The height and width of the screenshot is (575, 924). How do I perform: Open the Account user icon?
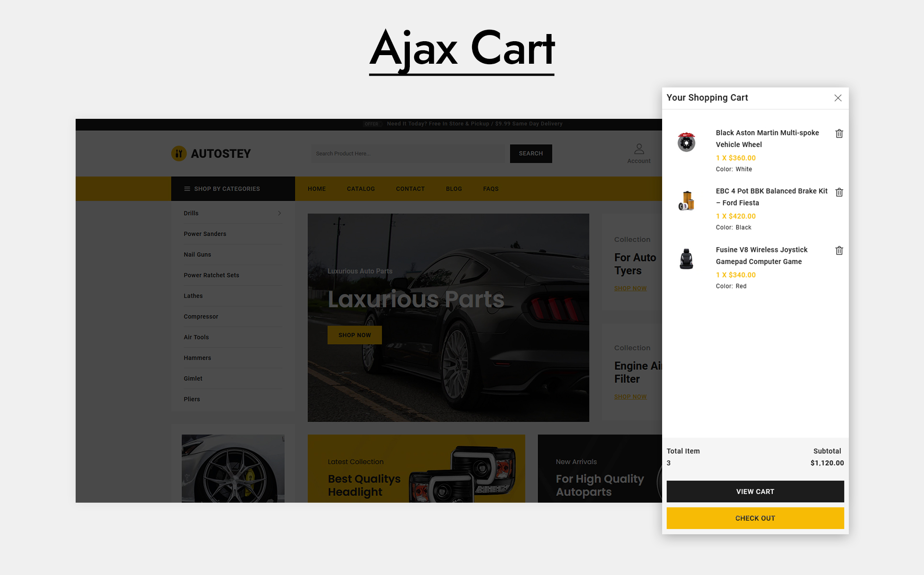[x=639, y=149]
